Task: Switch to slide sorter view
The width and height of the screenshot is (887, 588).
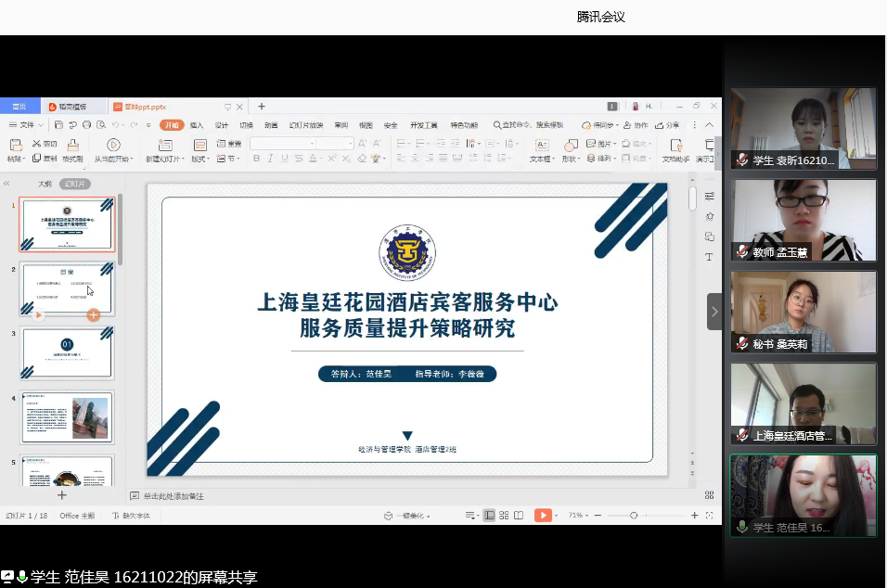Action: (505, 515)
